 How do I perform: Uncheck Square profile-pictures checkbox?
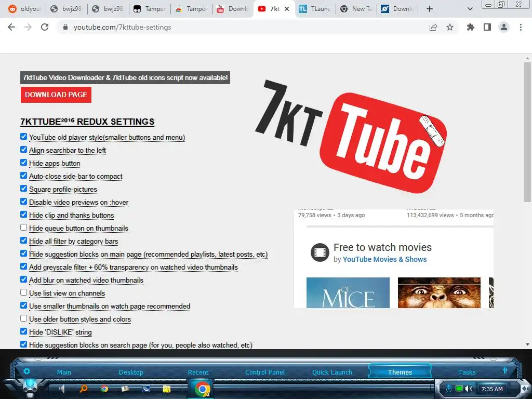(23, 188)
